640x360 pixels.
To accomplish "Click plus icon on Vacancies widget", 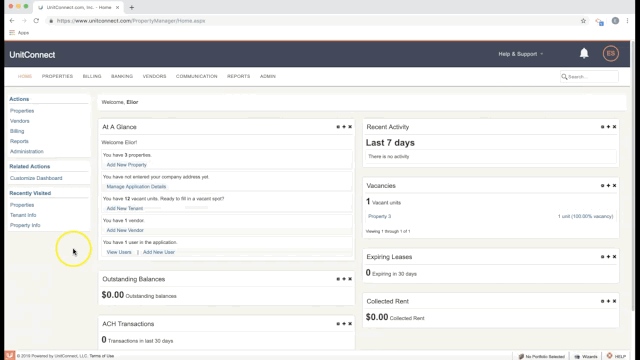I will pyautogui.click(x=608, y=186).
